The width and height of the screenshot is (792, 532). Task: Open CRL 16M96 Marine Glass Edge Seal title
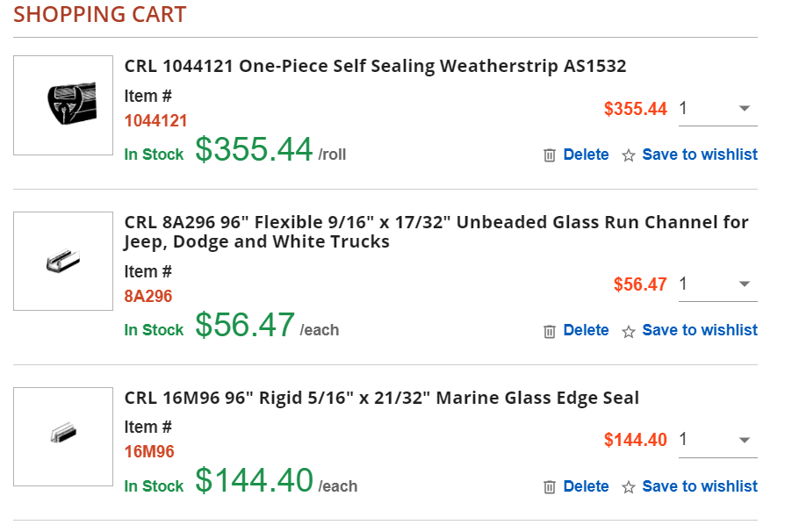pos(381,398)
